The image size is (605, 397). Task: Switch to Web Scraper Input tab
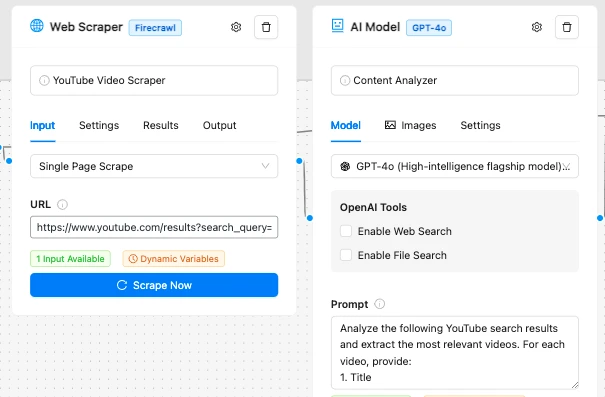pos(42,125)
